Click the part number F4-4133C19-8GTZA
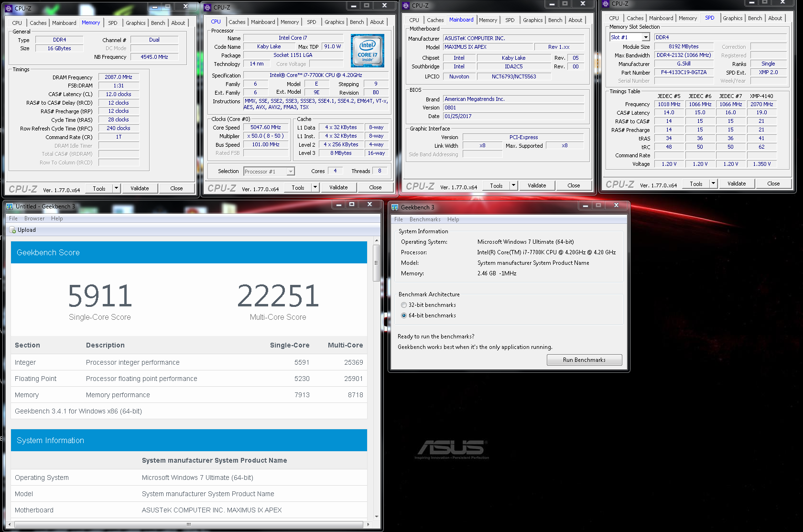803x532 pixels. (x=684, y=73)
